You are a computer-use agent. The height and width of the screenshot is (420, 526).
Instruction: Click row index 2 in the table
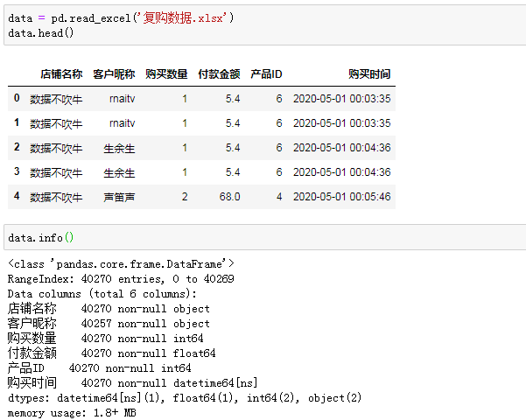pyautogui.click(x=17, y=147)
